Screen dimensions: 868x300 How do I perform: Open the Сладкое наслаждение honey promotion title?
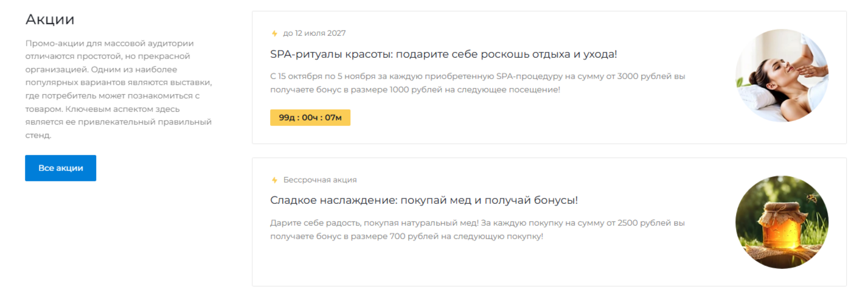[424, 200]
